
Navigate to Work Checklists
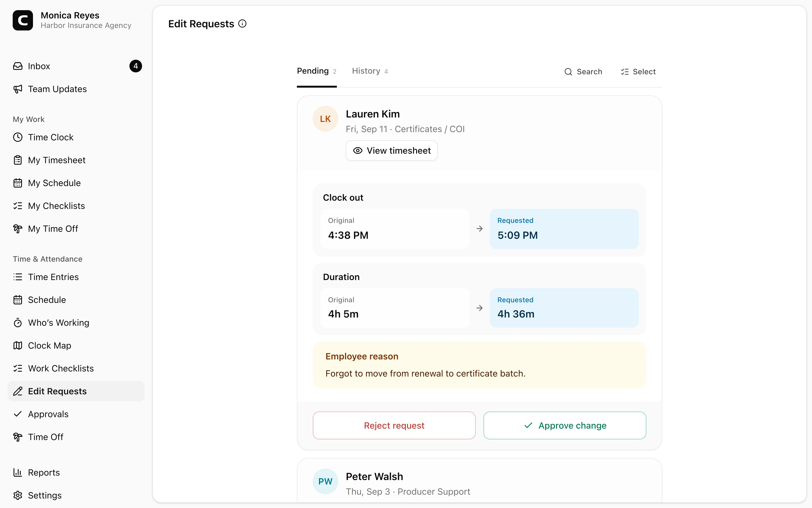click(76, 369)
